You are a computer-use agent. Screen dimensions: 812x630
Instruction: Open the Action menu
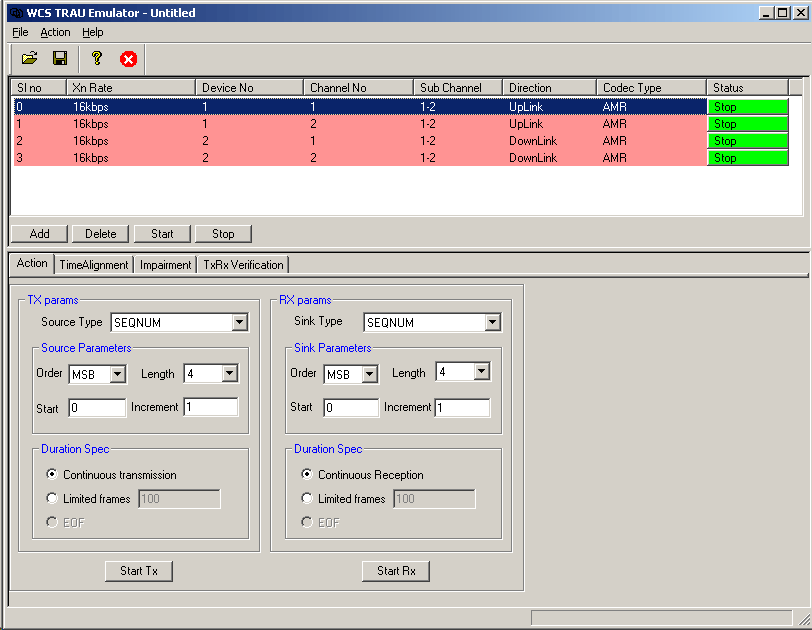click(x=55, y=32)
